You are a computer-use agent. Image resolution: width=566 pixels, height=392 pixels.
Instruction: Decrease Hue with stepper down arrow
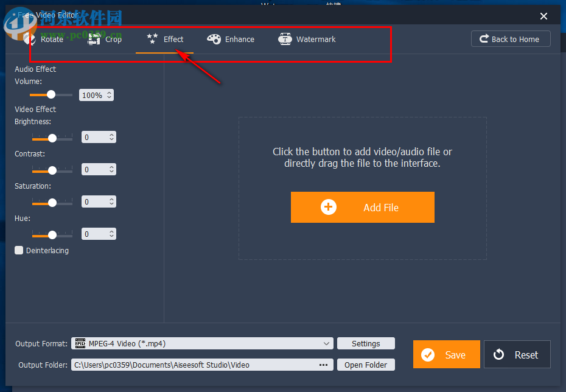click(111, 236)
